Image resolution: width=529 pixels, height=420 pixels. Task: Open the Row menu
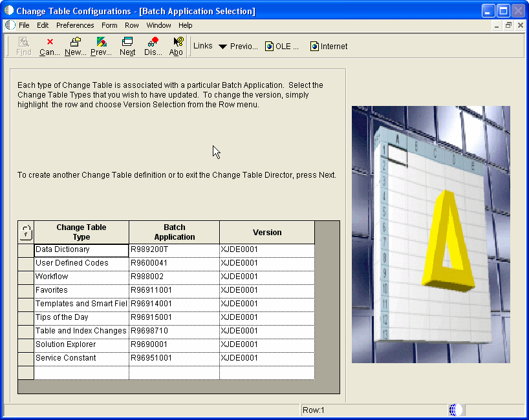point(132,25)
